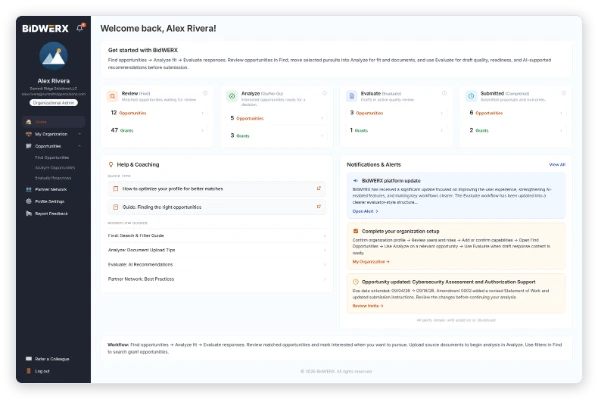Screen dimensions: 598x399
Task: Click the Report Feedback flag icon
Action: pyautogui.click(x=29, y=214)
